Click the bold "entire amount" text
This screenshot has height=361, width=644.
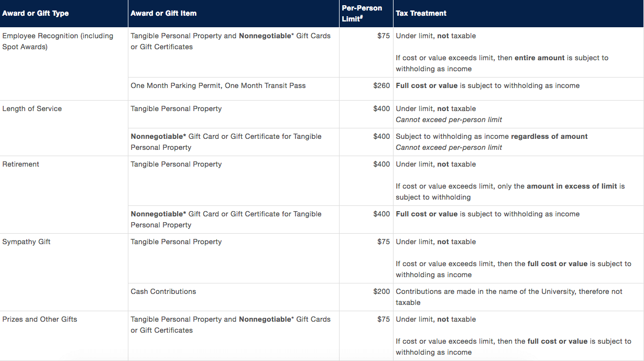coord(540,58)
